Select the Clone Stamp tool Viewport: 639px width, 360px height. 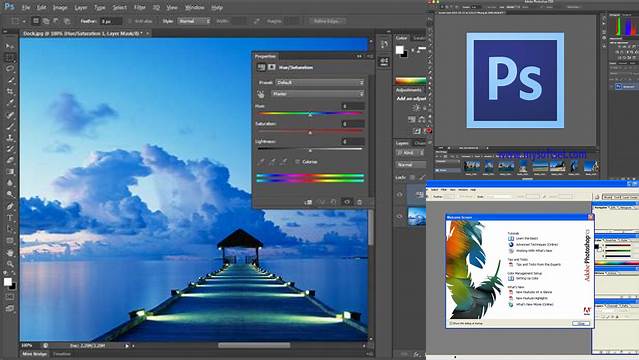tap(9, 138)
